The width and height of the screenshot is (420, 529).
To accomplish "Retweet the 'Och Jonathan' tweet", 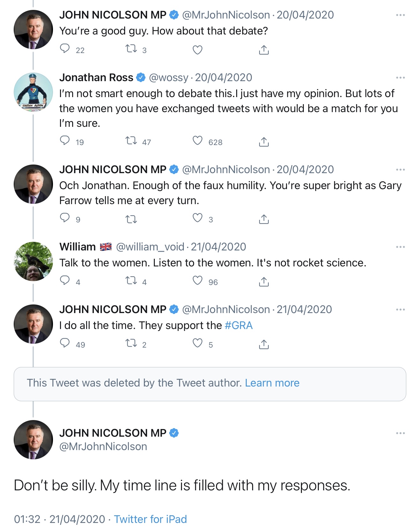I will coord(131,219).
